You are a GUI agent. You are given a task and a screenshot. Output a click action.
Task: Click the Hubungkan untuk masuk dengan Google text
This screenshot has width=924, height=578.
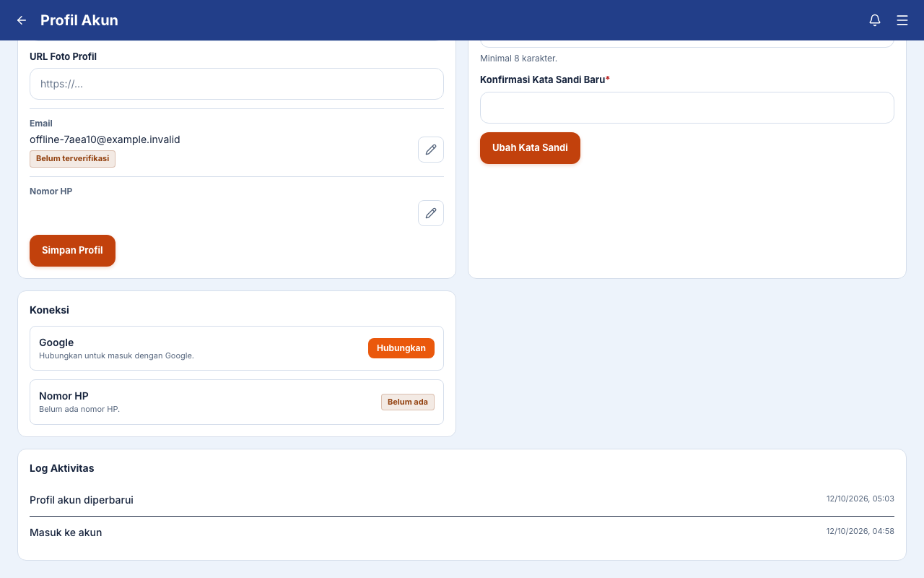point(116,355)
